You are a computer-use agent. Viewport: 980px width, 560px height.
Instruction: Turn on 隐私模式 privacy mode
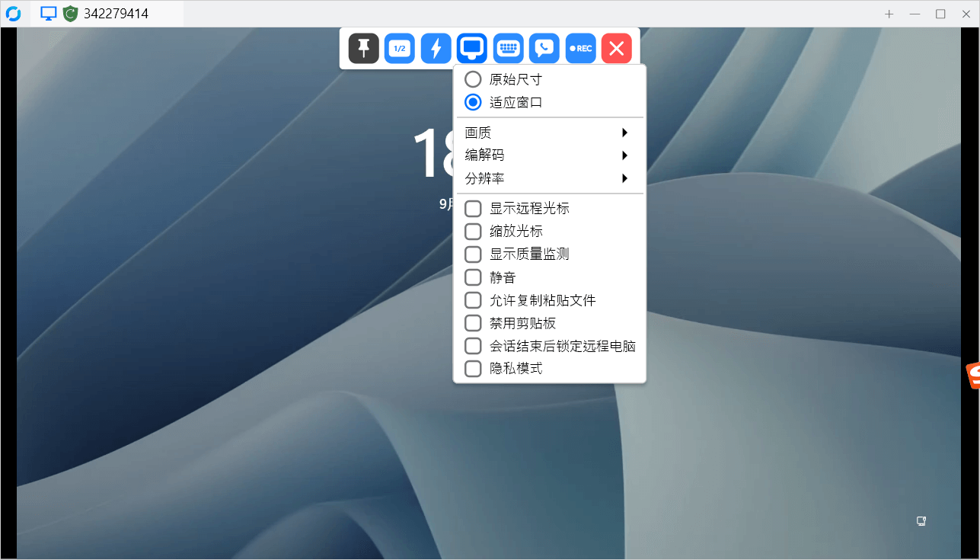pyautogui.click(x=472, y=368)
